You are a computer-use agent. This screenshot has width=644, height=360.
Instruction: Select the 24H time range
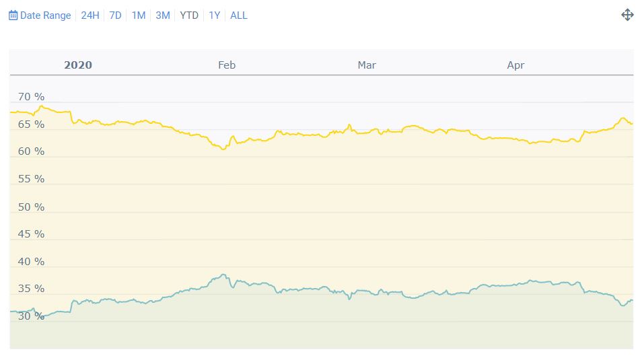(90, 15)
